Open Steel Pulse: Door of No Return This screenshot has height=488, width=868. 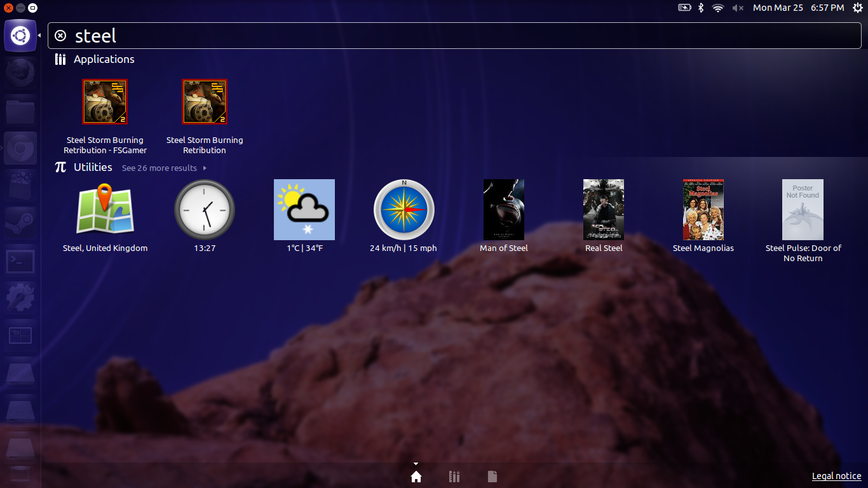click(802, 210)
